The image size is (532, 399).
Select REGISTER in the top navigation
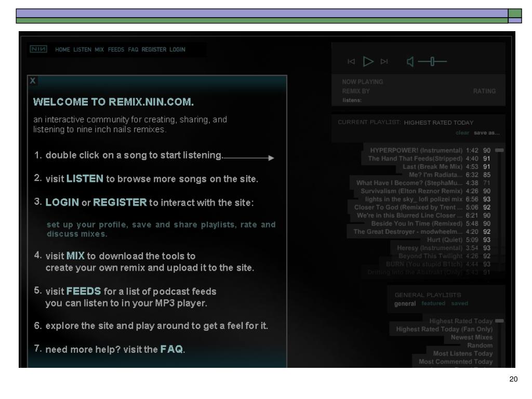point(154,49)
